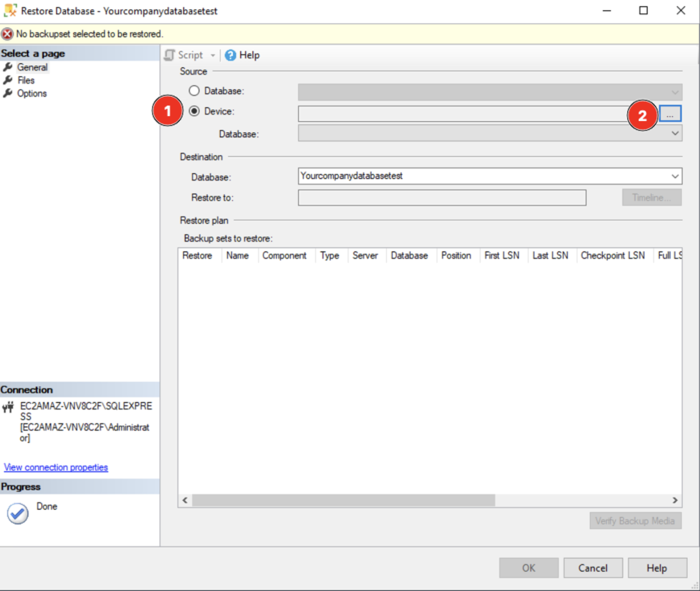Click the Restore to field
Image resolution: width=700 pixels, height=591 pixels.
pos(442,198)
